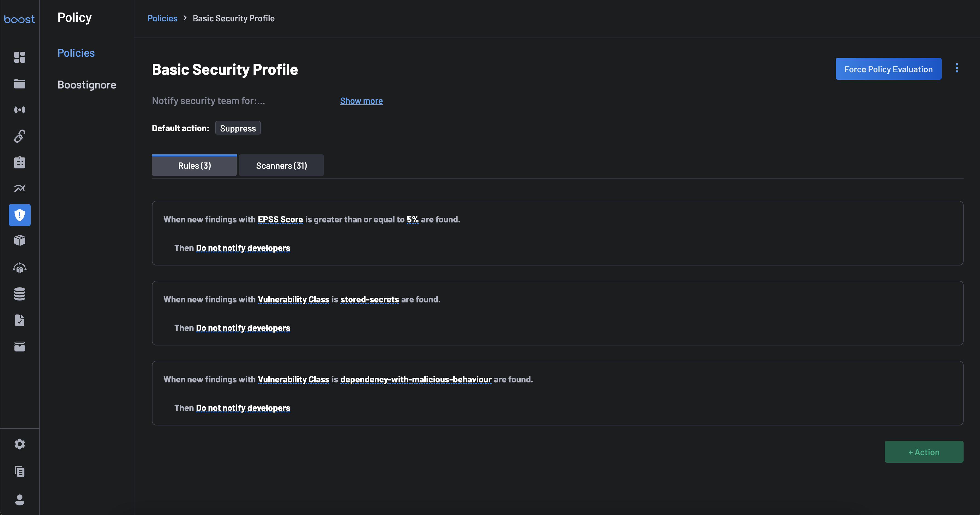Open Vulnerability Class selector in malicious-behaviour rule
Viewport: 980px width, 515px height.
(x=294, y=379)
